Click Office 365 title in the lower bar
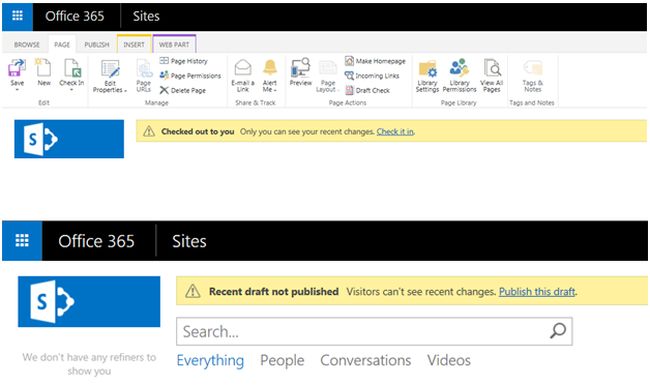This screenshot has width=650, height=385. coord(96,241)
